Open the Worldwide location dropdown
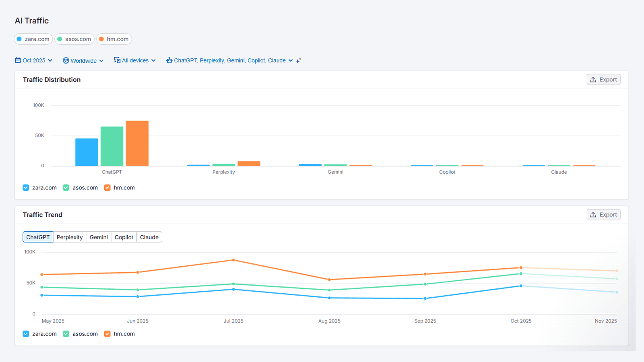The height and width of the screenshot is (362, 644). click(x=101, y=61)
